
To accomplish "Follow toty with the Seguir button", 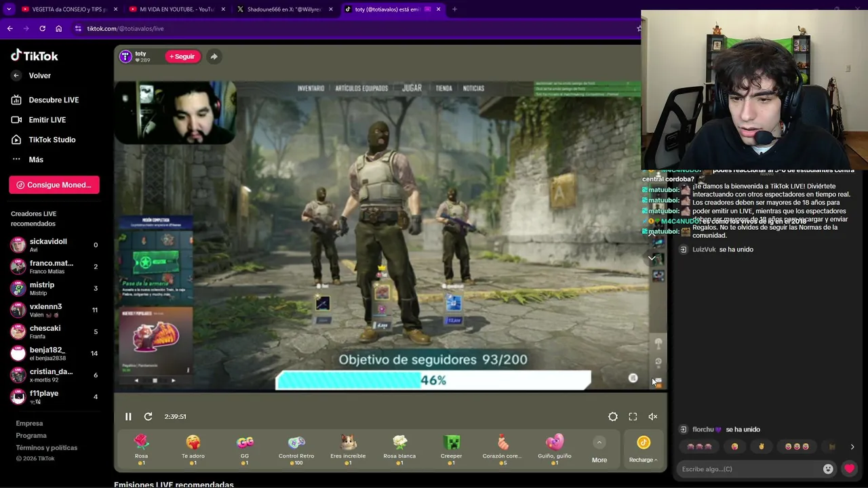I will 182,56.
